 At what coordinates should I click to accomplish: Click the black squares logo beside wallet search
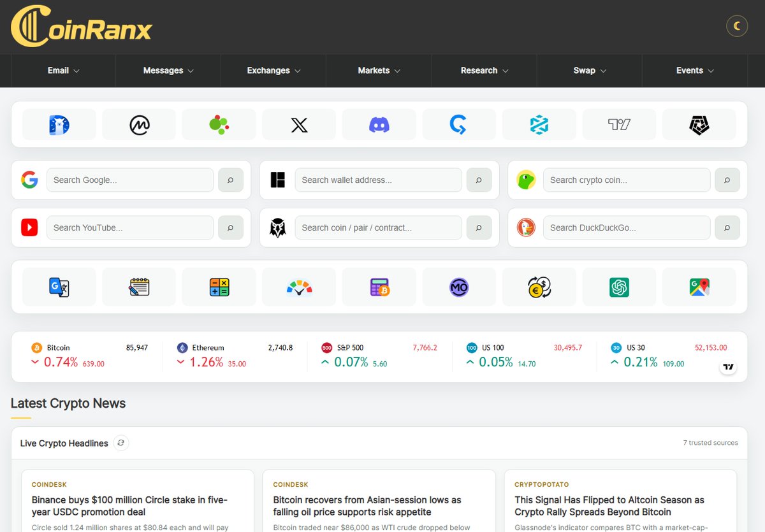278,180
